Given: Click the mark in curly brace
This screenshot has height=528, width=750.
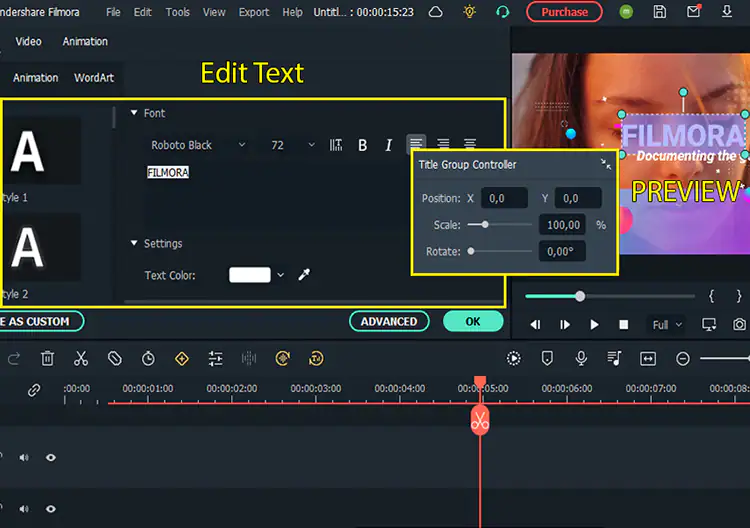Looking at the screenshot, I should point(711,296).
